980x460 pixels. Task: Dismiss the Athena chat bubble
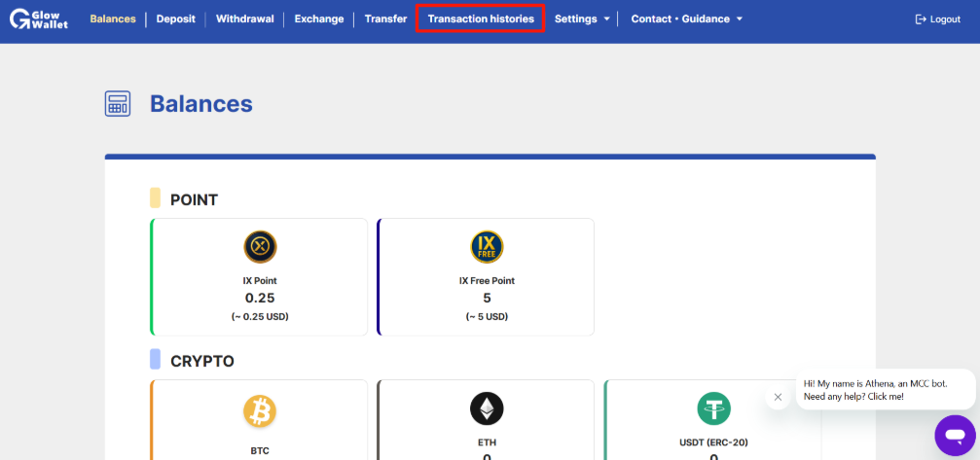click(x=778, y=397)
